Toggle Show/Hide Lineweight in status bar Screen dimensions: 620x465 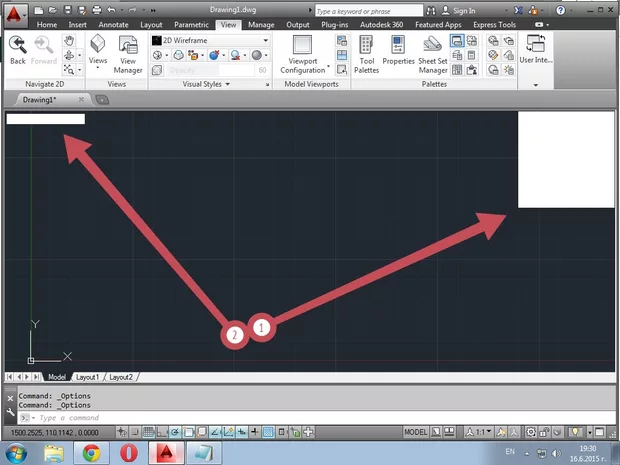[254, 432]
